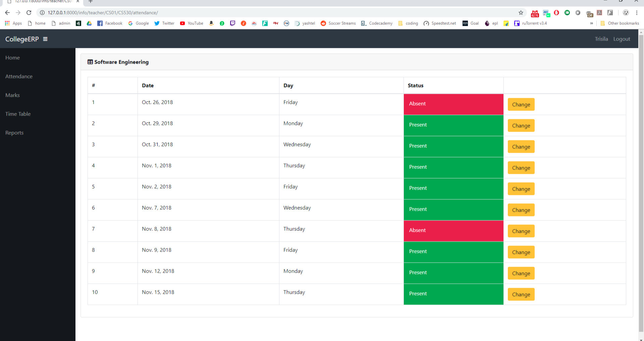View site information icon in address bar
The width and height of the screenshot is (644, 341).
[x=42, y=13]
